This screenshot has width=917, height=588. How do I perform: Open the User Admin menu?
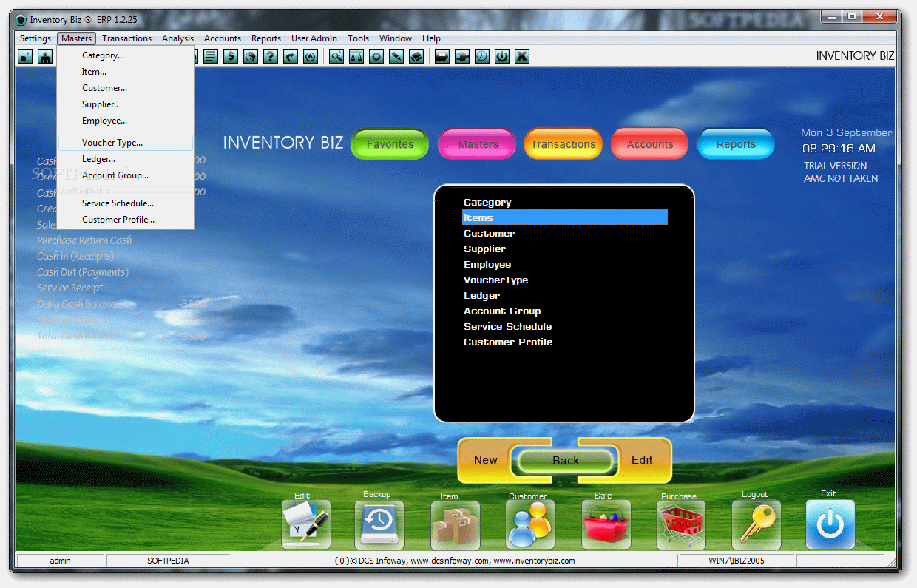[x=314, y=38]
